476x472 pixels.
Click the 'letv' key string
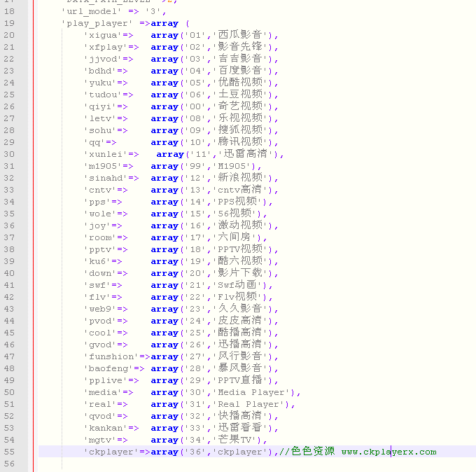click(x=100, y=118)
